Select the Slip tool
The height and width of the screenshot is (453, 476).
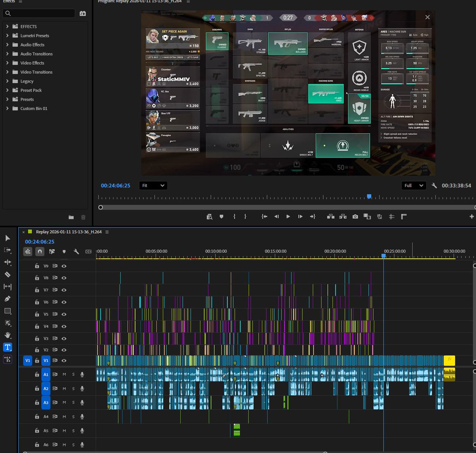point(8,286)
